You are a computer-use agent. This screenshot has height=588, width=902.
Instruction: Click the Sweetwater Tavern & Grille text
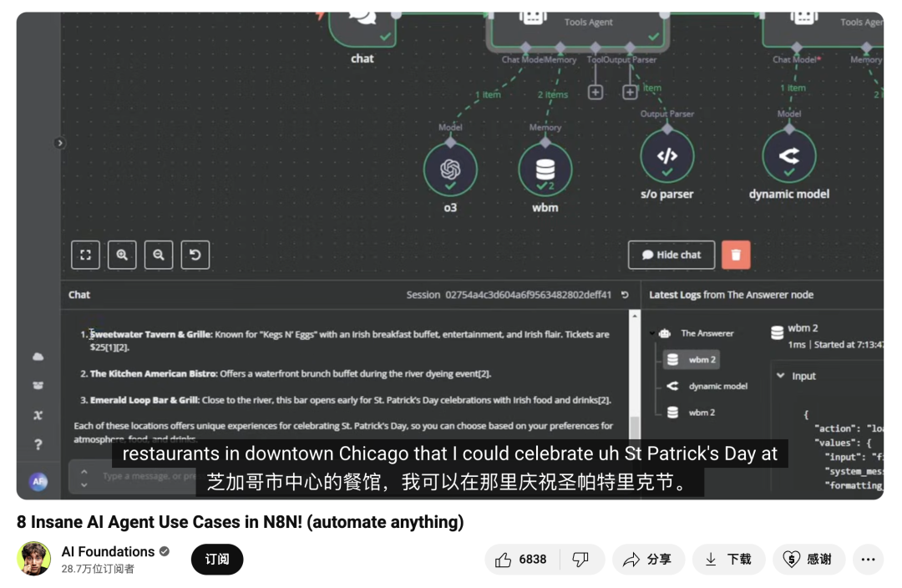coord(150,334)
